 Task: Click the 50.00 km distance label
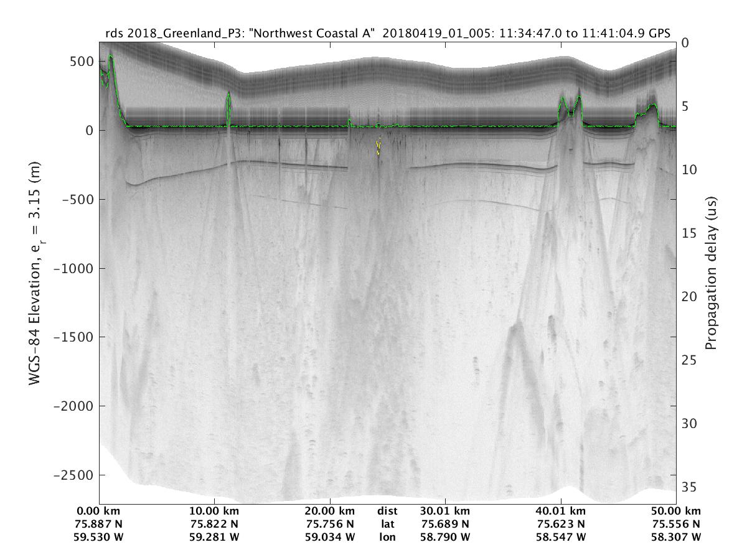tap(676, 511)
